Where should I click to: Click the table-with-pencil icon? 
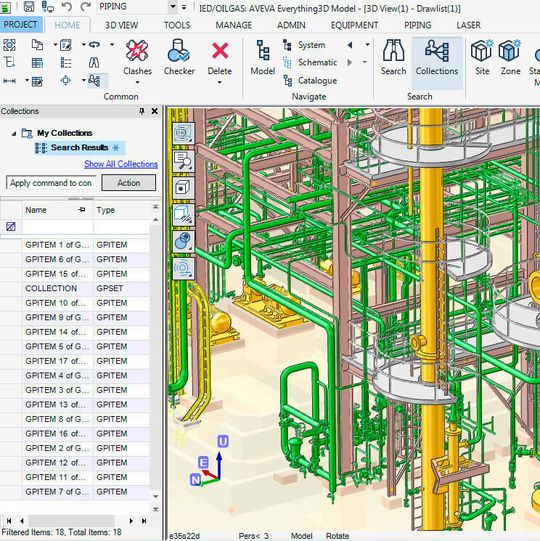coord(37,81)
